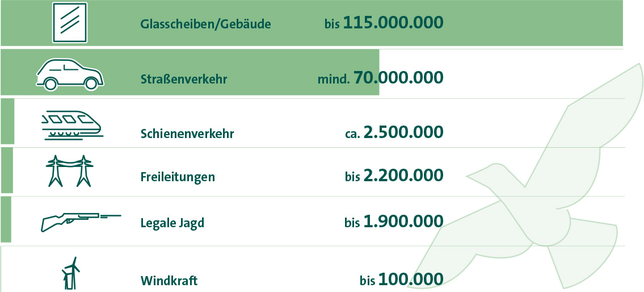Click the 70.000.000 value
The image size is (644, 292).
(398, 77)
